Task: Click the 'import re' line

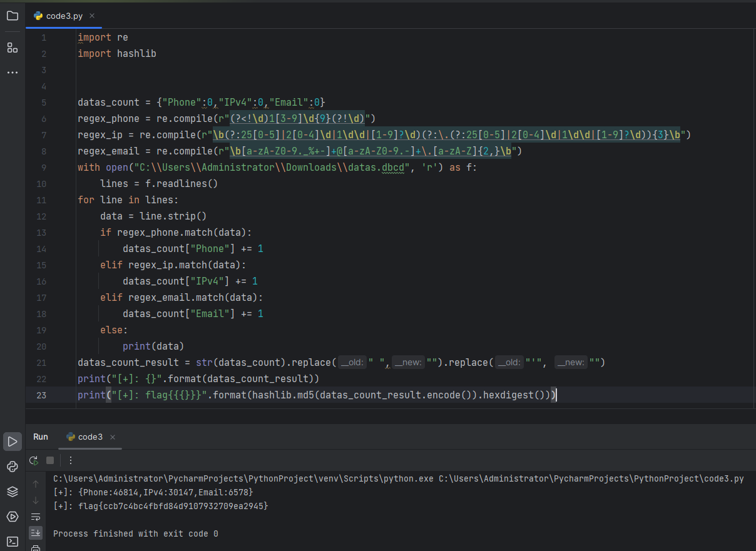Action: [103, 38]
